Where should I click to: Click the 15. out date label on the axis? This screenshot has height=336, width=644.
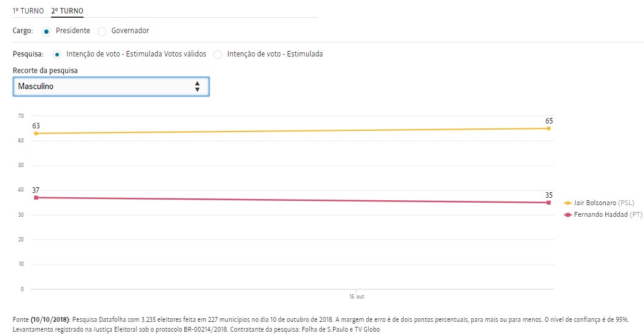point(356,297)
